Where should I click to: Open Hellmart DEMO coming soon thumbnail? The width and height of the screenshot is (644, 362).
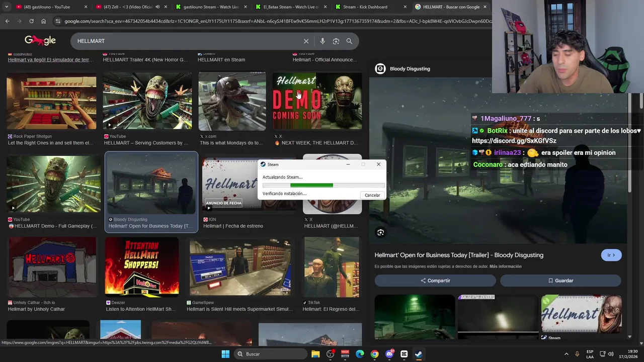click(317, 102)
